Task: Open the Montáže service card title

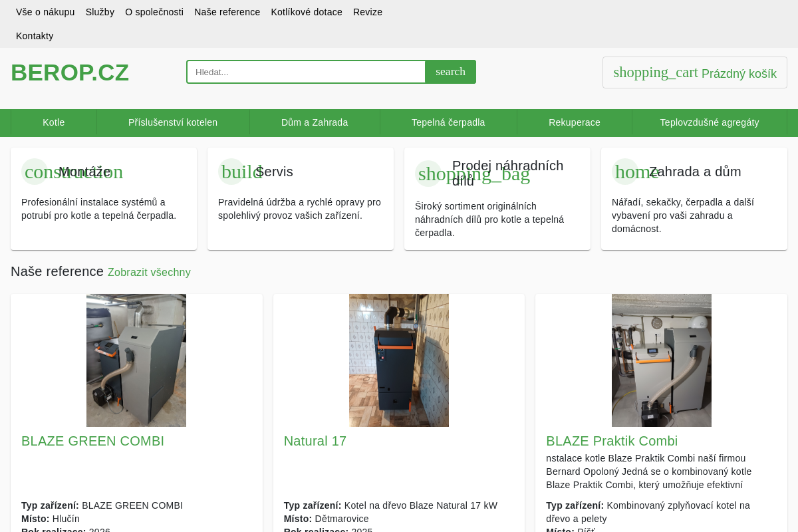Action: 84,172
